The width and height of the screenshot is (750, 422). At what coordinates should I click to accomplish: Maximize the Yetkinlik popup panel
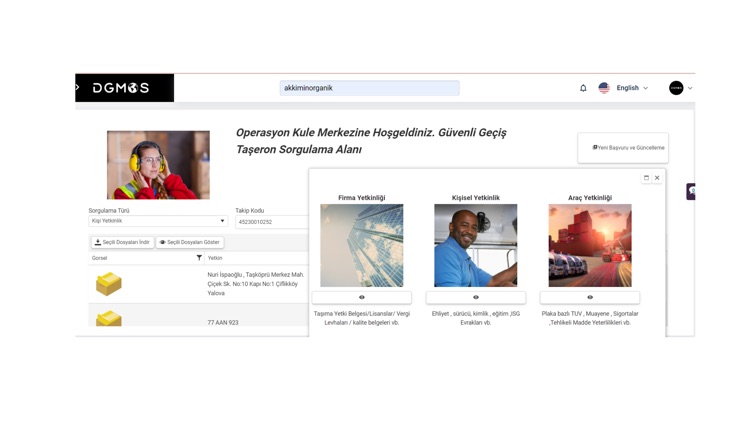pos(646,178)
